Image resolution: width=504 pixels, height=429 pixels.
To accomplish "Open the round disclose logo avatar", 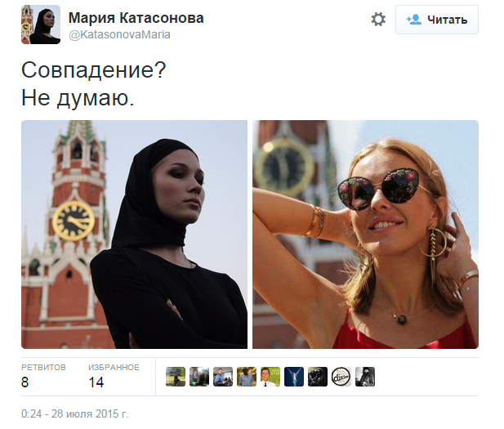I will click(x=341, y=377).
